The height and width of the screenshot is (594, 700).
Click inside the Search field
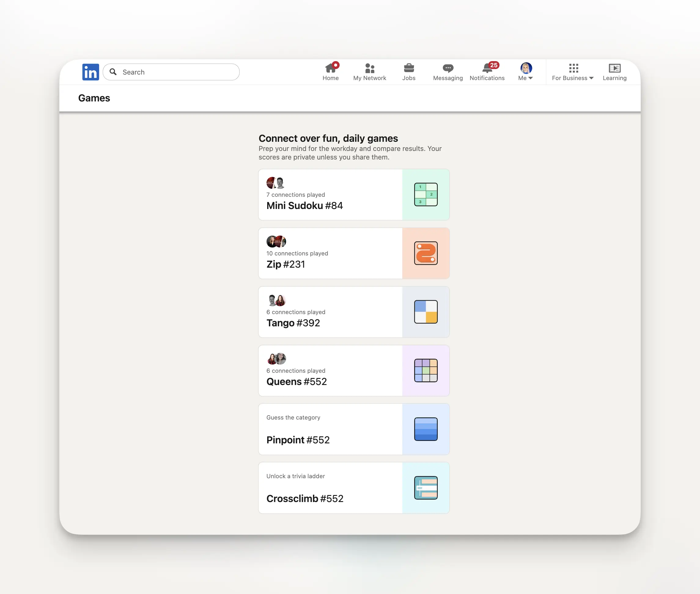pos(178,72)
